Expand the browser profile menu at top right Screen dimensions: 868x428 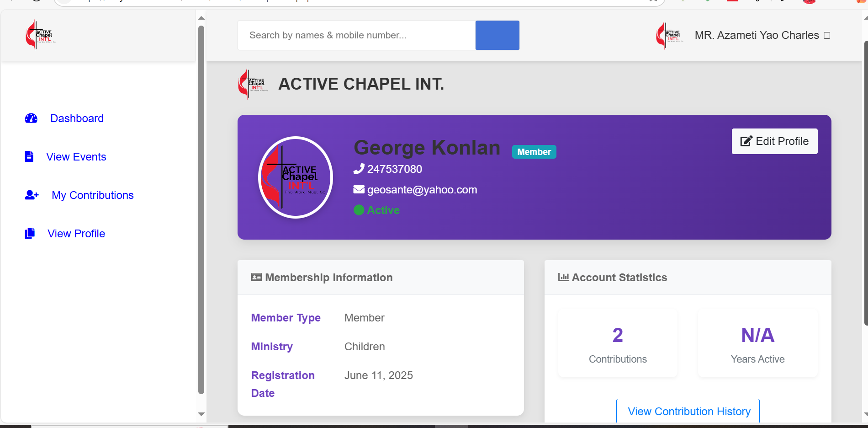(809, 2)
